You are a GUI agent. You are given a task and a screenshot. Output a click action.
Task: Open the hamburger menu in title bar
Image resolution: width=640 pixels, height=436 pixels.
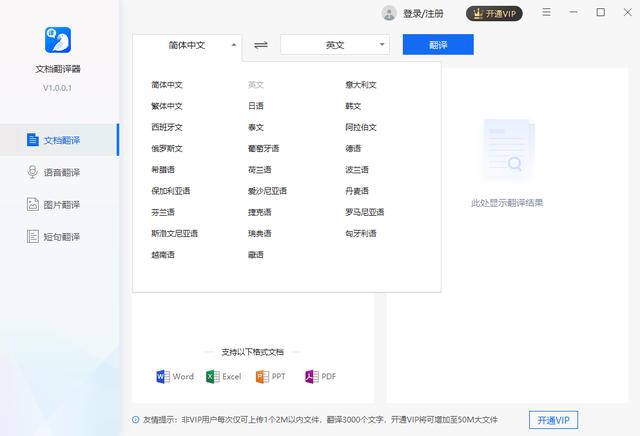tap(546, 12)
